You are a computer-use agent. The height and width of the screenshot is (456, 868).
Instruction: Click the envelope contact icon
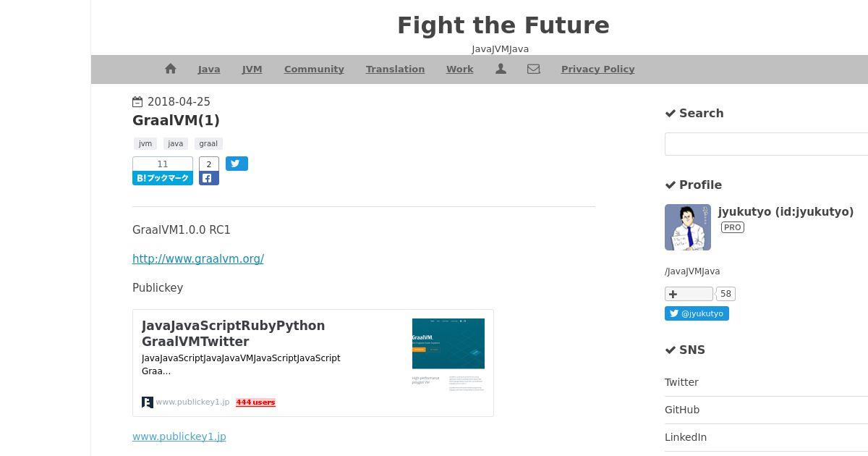[534, 69]
